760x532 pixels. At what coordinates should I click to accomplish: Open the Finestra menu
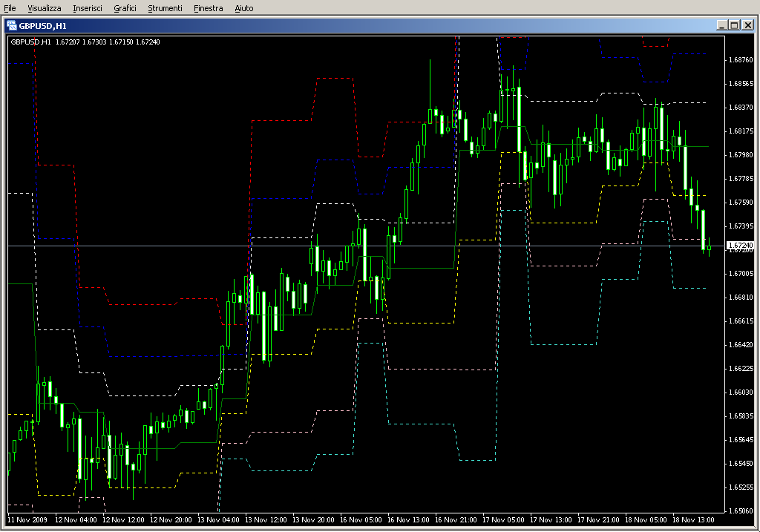point(208,8)
